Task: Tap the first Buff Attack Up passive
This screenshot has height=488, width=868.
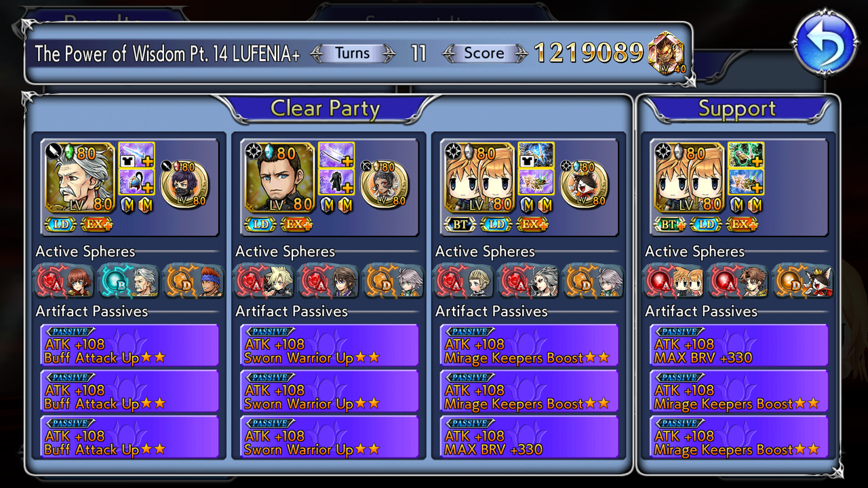Action: click(x=130, y=346)
